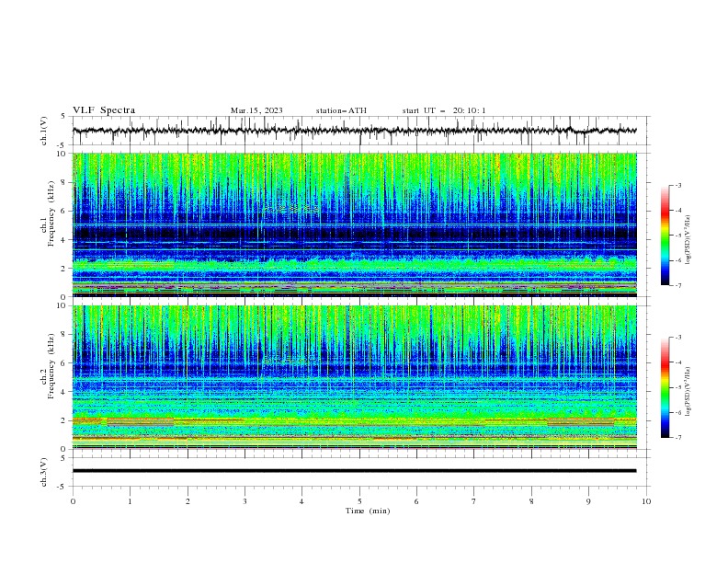Click time axis tick label '3'
Viewport: 728px width, 563px height.
[x=245, y=501]
